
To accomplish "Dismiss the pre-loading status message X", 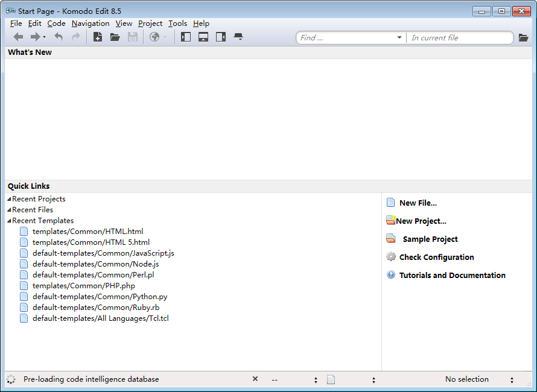I will tap(255, 379).
